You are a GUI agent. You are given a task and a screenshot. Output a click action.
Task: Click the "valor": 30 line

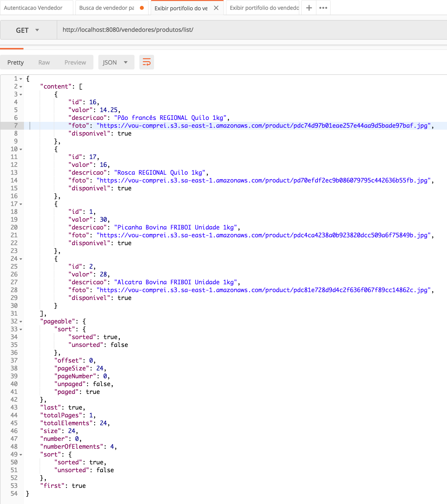click(89, 219)
